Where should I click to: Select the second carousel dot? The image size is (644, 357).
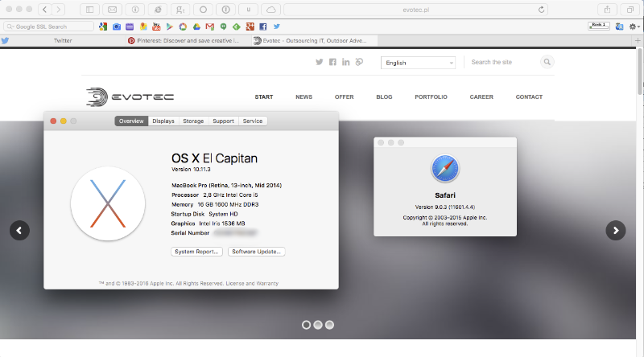(x=318, y=325)
